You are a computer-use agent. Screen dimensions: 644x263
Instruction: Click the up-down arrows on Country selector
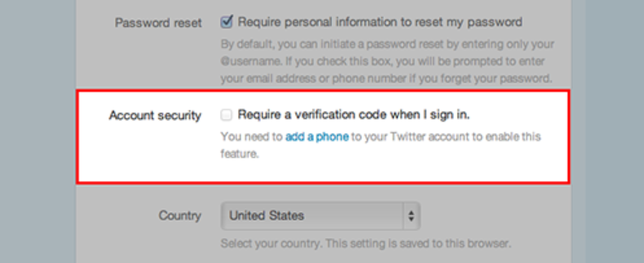pos(411,216)
